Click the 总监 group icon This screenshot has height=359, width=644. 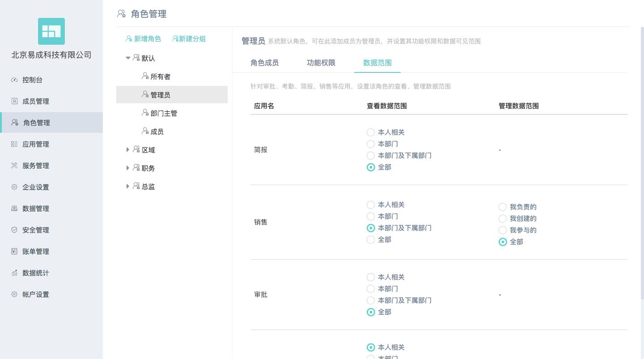pyautogui.click(x=136, y=186)
